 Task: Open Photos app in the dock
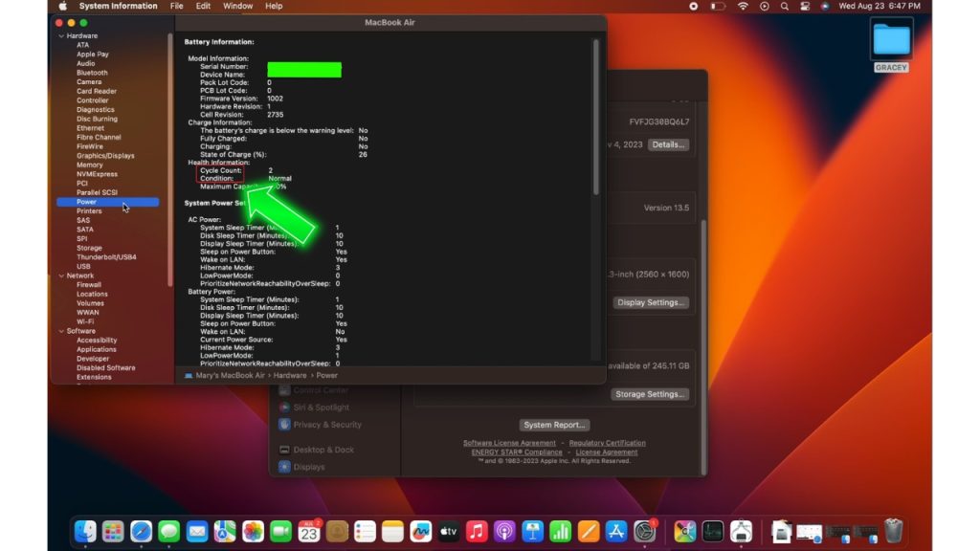(x=253, y=532)
